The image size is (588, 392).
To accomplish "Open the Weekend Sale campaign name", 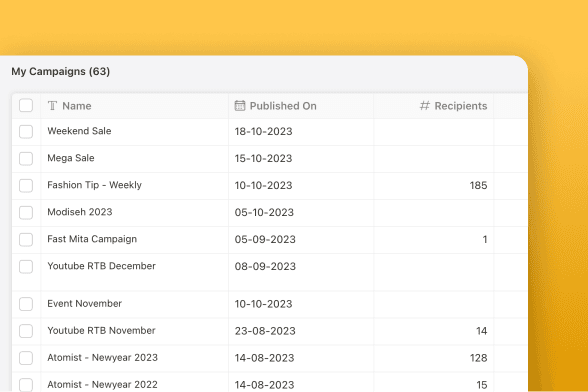I will coord(79,131).
